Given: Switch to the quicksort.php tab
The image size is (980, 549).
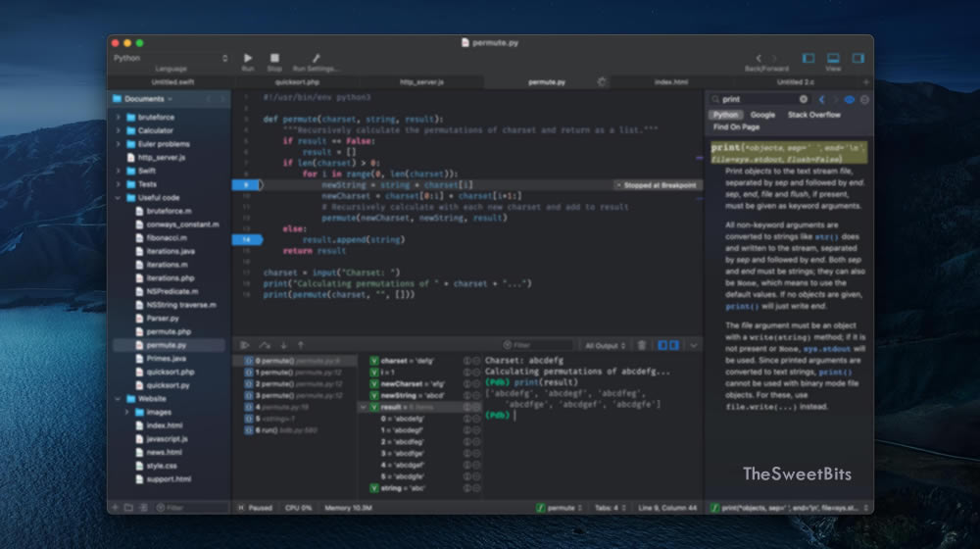Looking at the screenshot, I should click(x=297, y=82).
